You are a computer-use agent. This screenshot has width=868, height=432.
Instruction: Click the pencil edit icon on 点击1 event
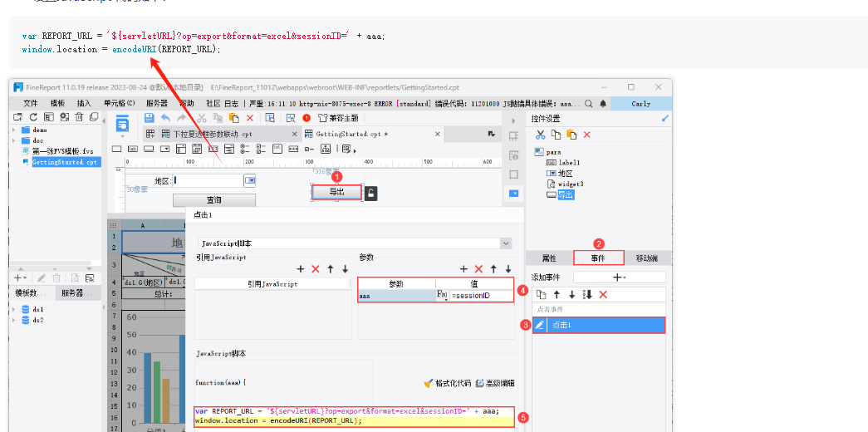pyautogui.click(x=540, y=325)
